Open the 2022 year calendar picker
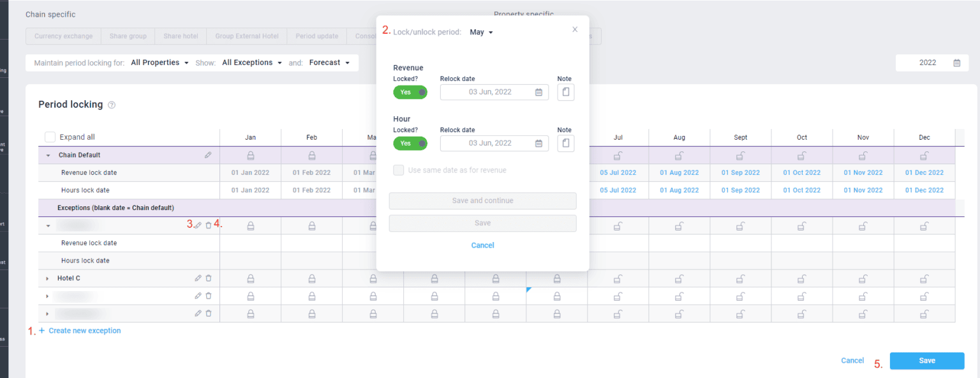 [957, 63]
